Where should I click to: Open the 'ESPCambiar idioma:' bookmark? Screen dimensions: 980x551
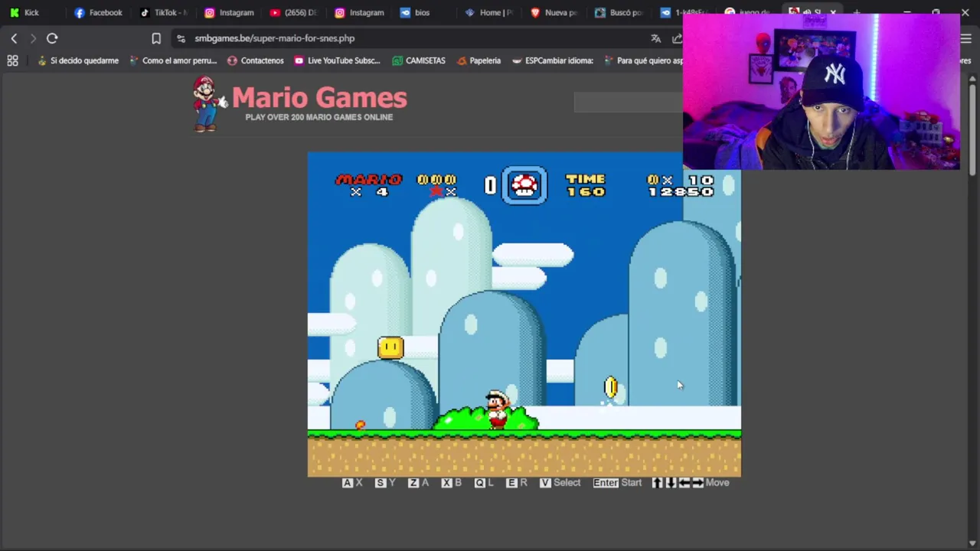tap(553, 60)
